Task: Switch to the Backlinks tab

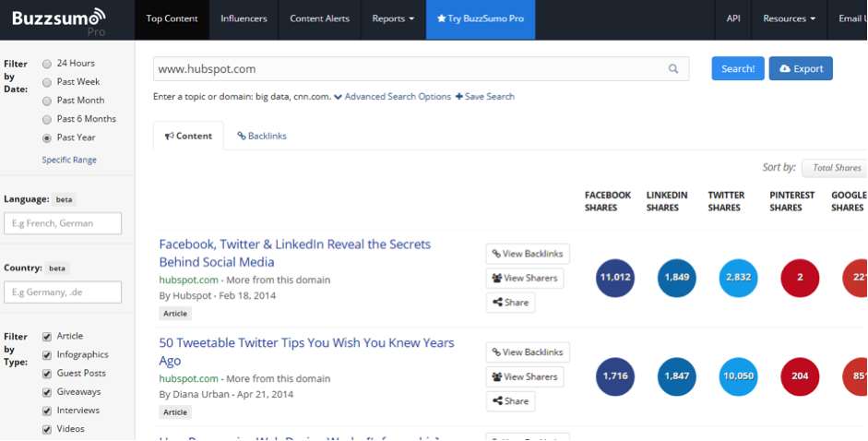Action: point(262,136)
